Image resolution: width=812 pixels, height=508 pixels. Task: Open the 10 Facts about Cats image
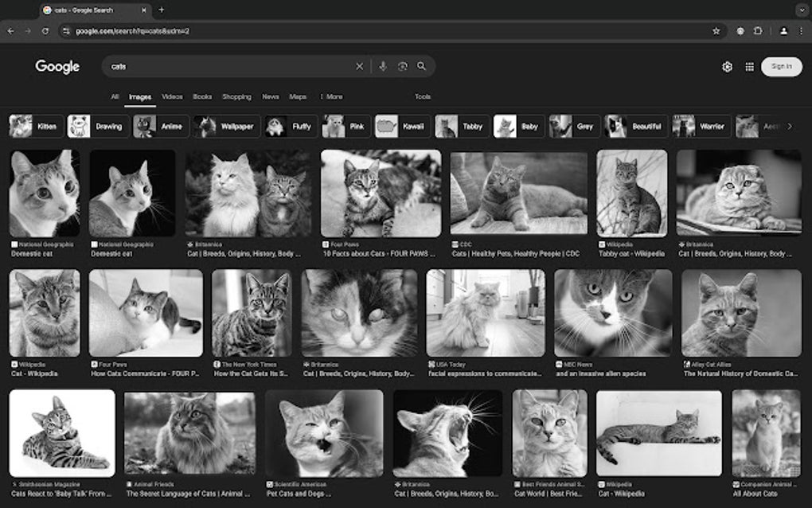coord(381,193)
